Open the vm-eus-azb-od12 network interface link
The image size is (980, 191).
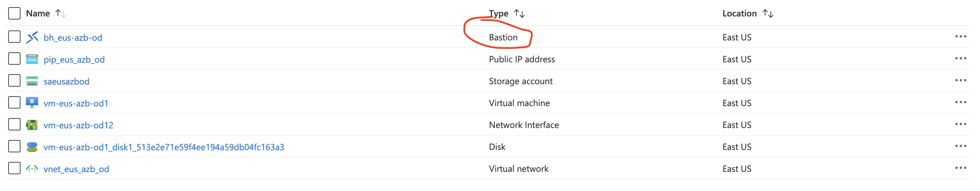pos(79,125)
